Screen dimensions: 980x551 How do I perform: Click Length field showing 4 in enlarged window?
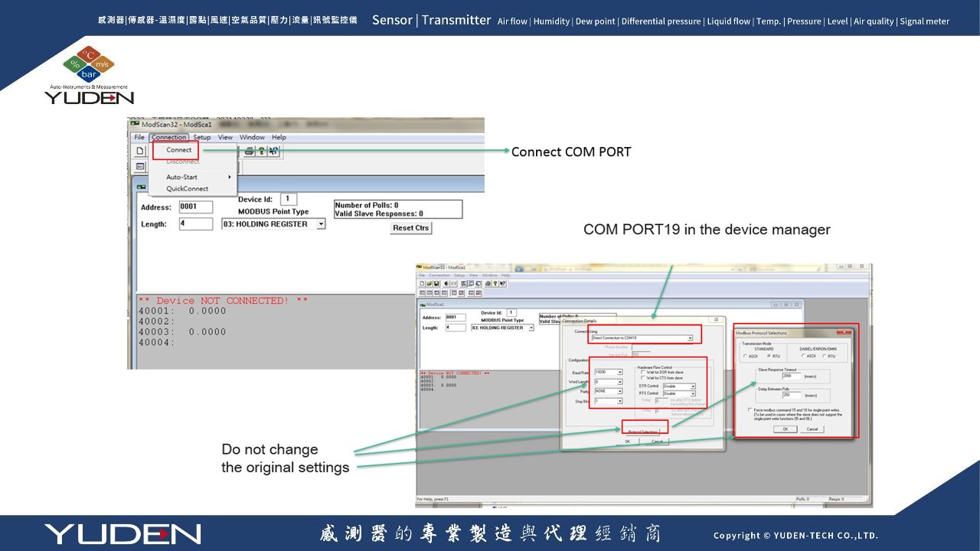click(x=196, y=223)
